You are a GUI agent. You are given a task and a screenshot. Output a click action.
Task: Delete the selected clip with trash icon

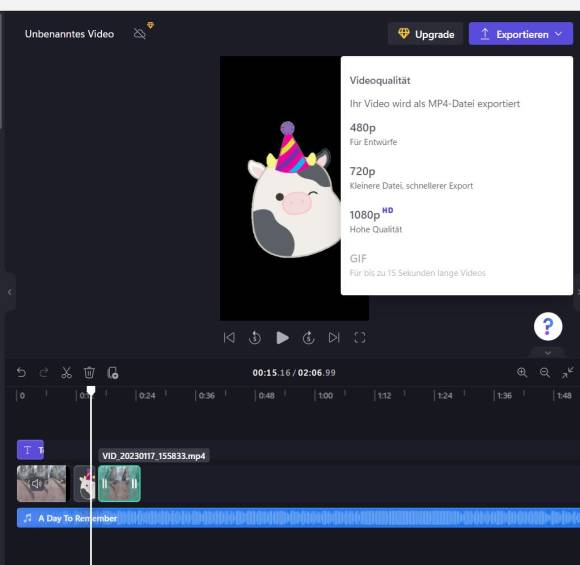click(x=89, y=372)
